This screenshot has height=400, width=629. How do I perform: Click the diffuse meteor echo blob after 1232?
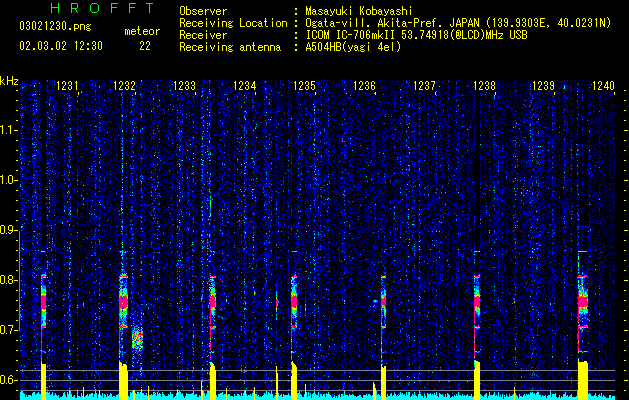(137, 339)
